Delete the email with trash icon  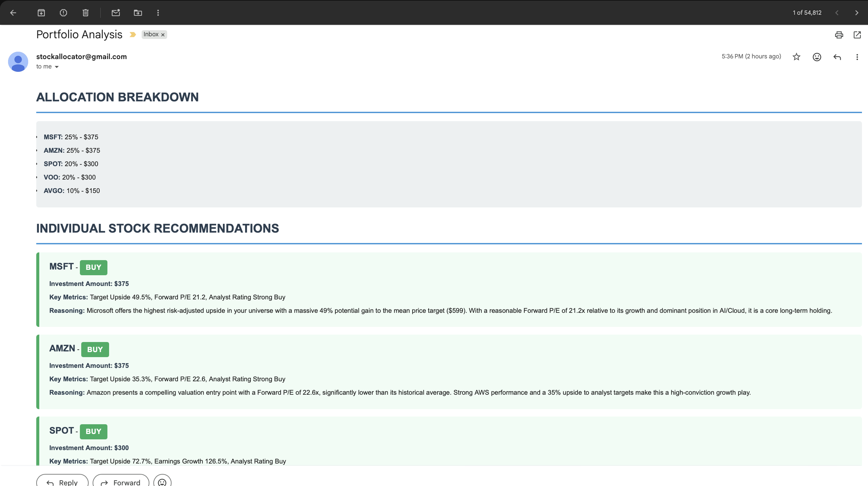(x=86, y=13)
